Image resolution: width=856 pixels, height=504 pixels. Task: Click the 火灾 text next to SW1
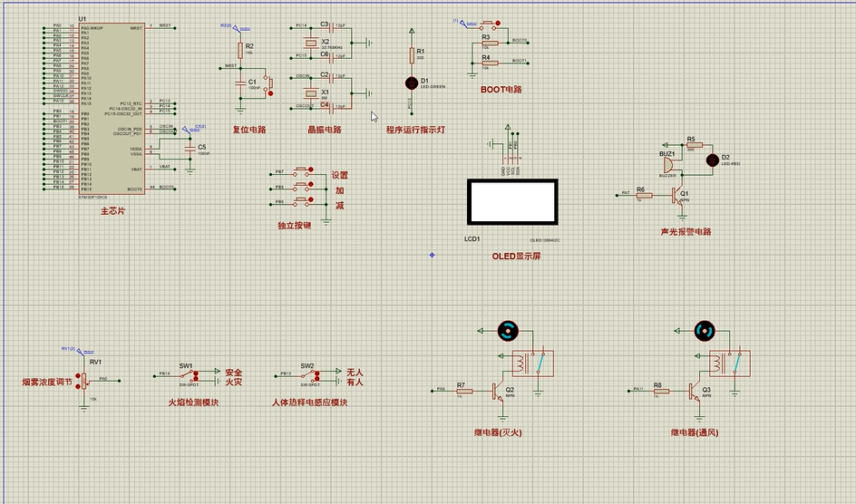(234, 382)
